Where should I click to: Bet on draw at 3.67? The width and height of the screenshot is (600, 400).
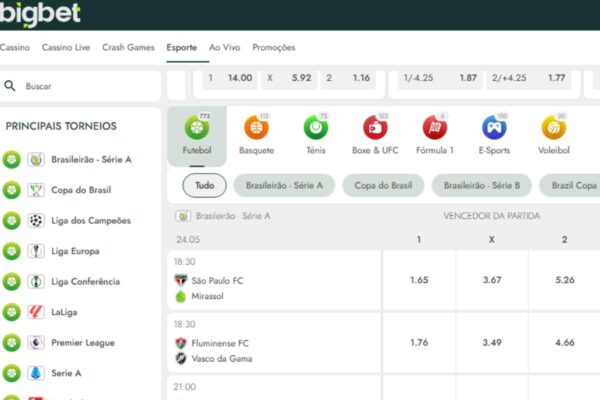tap(492, 280)
